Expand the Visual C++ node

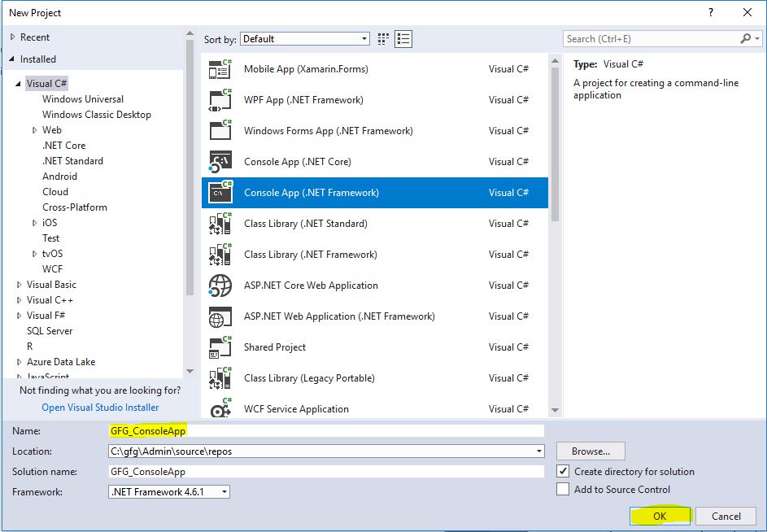click(19, 300)
